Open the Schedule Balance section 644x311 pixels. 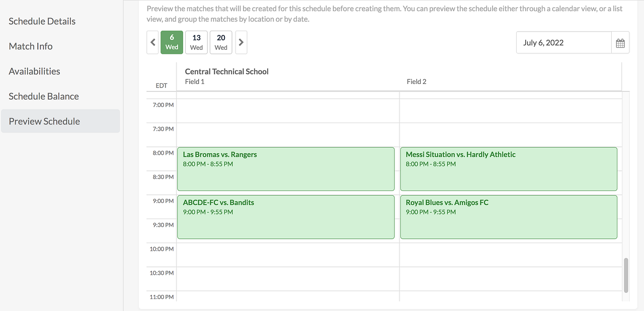[x=44, y=96]
